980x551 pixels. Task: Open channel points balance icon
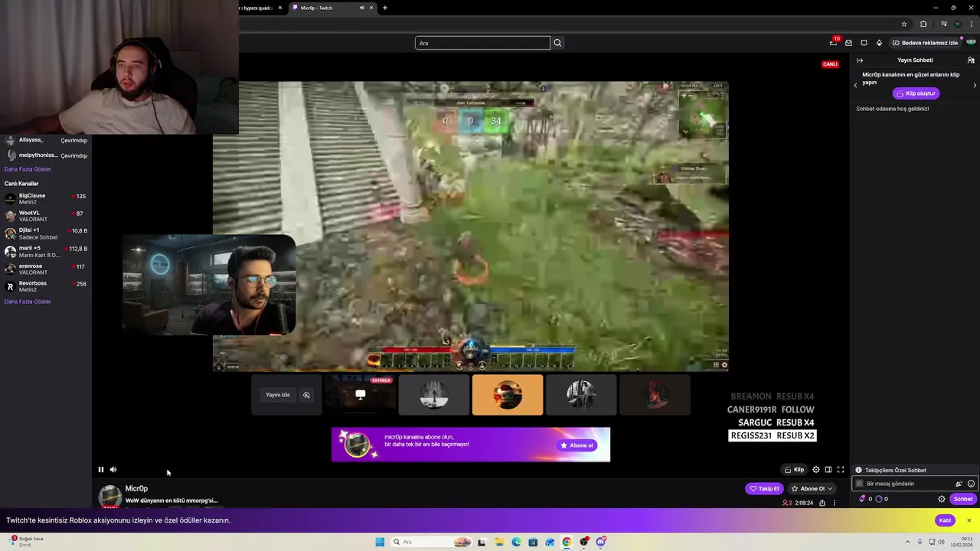tap(880, 499)
